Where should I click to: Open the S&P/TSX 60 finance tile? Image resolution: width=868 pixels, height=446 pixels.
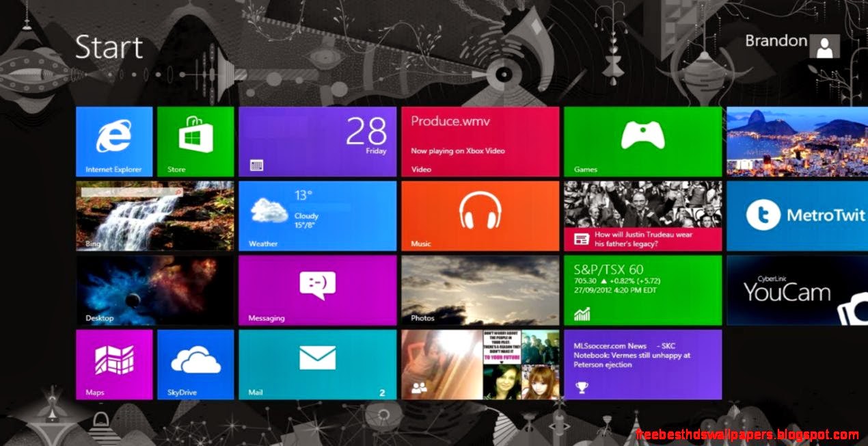click(x=642, y=291)
